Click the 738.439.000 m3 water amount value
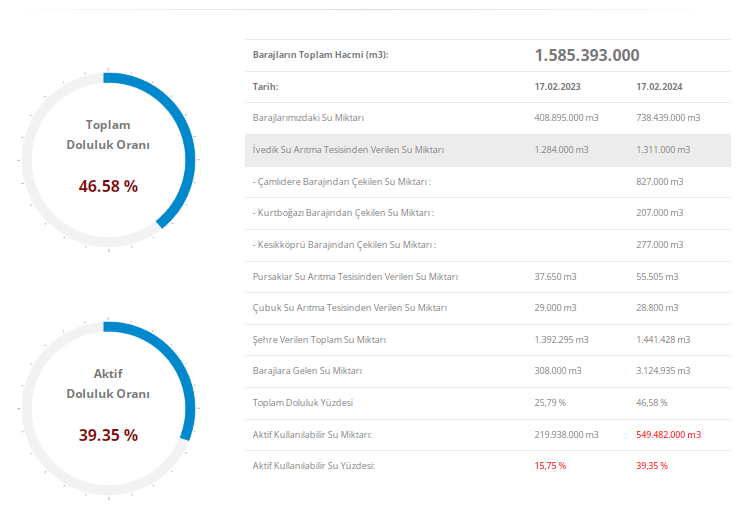The height and width of the screenshot is (516, 750). (x=668, y=118)
